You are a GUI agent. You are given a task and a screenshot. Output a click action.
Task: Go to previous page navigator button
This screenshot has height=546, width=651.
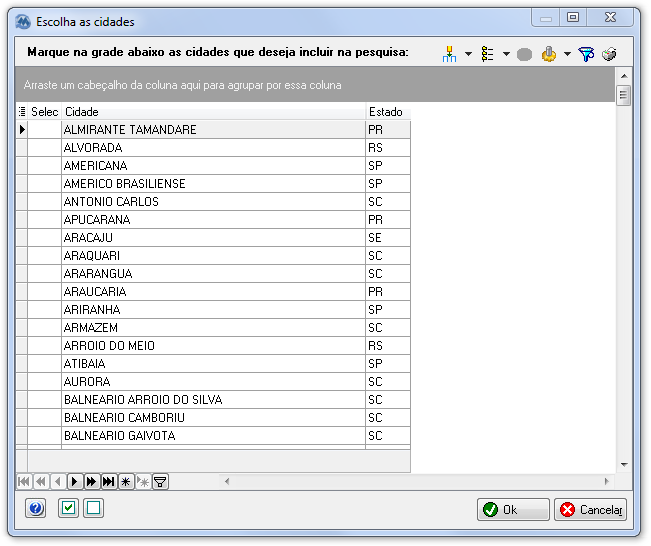(41, 482)
